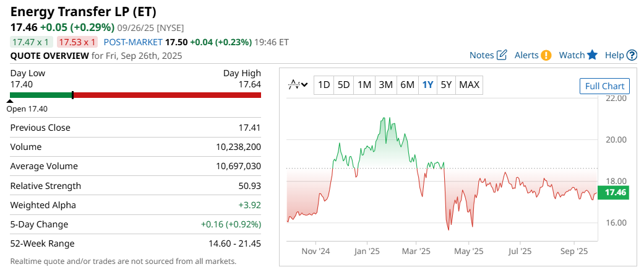644x272 pixels.
Task: Select the active 1Y period
Action: [427, 85]
